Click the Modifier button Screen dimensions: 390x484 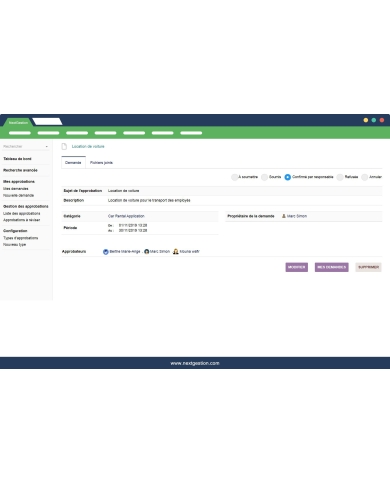(x=297, y=267)
